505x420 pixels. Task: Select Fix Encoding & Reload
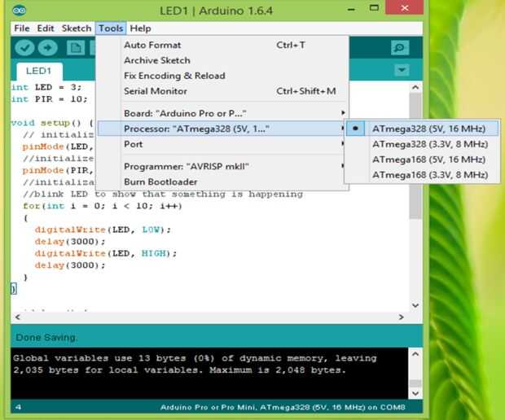click(222, 76)
